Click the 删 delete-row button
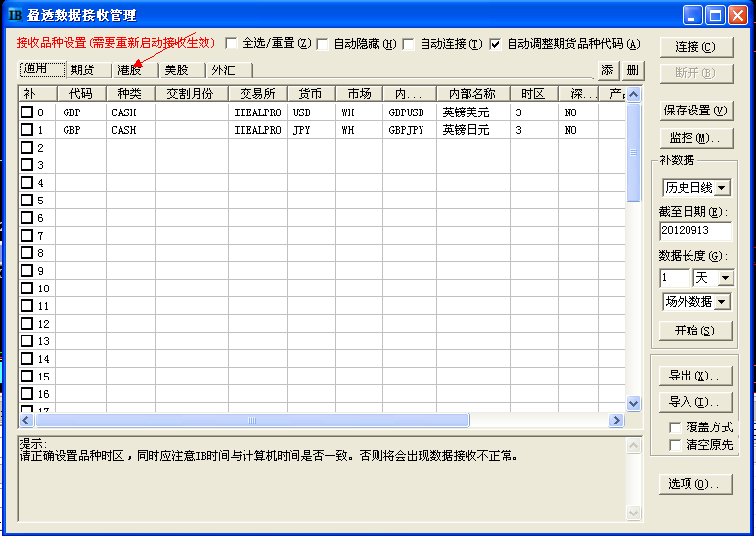 pos(633,70)
